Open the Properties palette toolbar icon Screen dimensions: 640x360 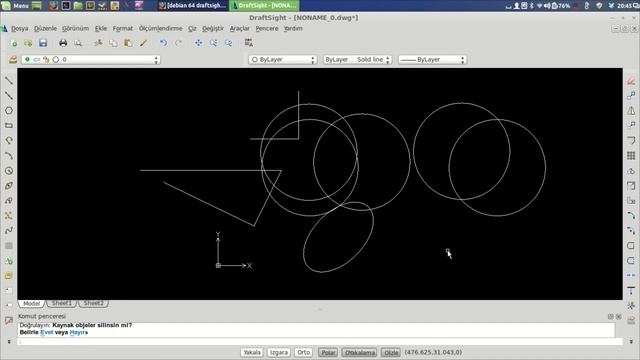pyautogui.click(x=249, y=43)
